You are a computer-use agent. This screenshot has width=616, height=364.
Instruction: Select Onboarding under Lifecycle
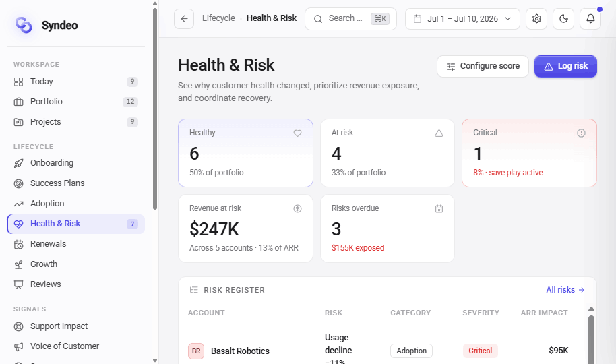[x=76, y=162]
